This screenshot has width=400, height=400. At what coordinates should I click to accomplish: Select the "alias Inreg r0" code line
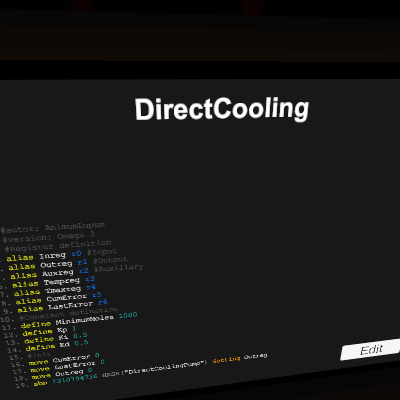44,256
